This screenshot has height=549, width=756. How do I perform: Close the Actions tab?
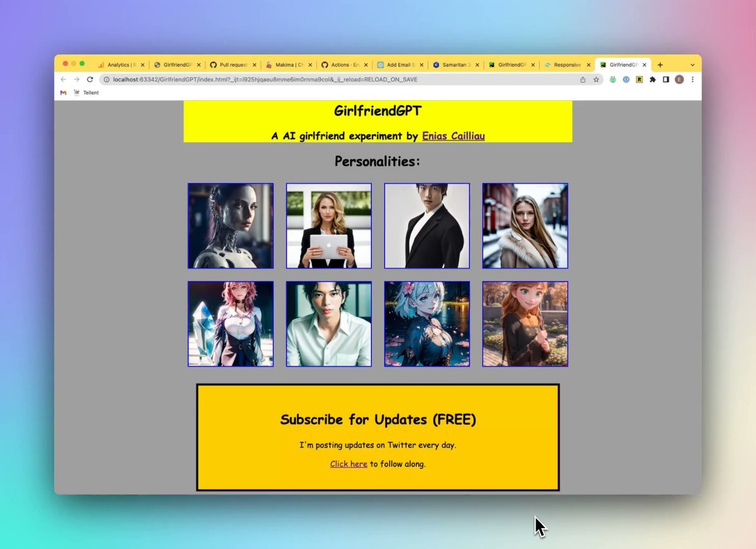(366, 65)
